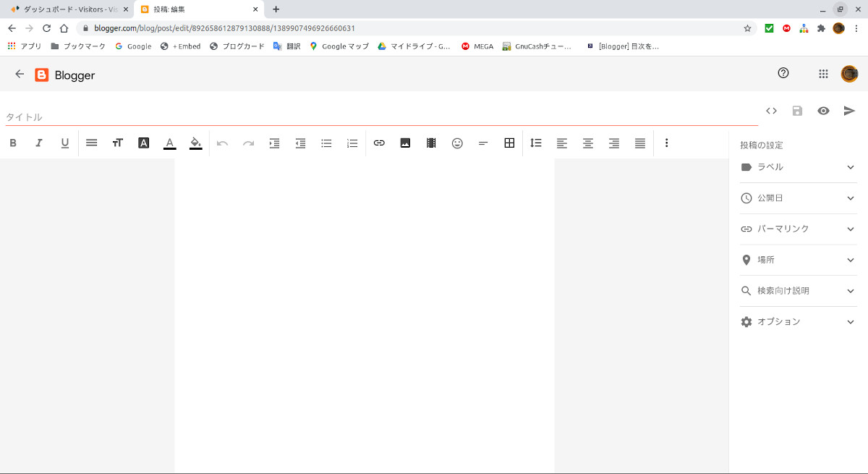
Task: Add a bulleted list
Action: coord(326,143)
